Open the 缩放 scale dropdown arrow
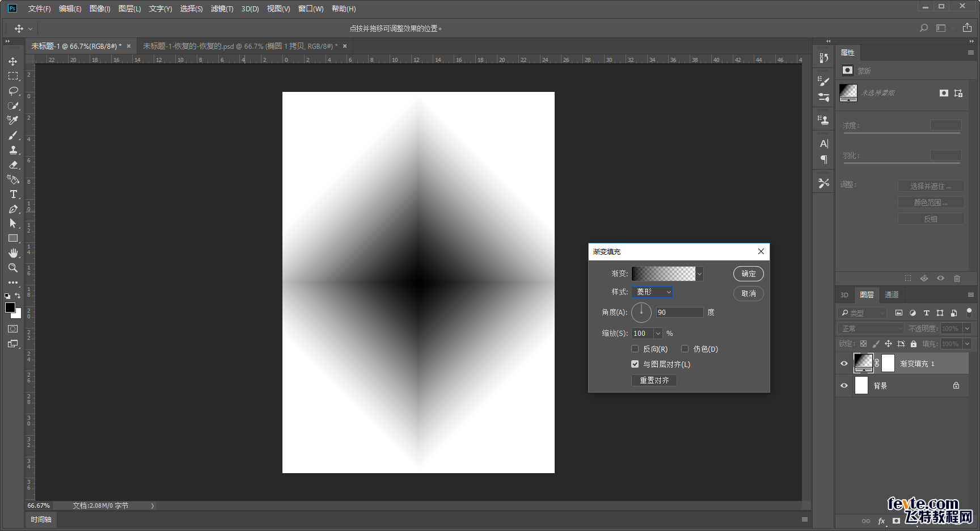Screen dimensions: 980x531 pos(658,334)
